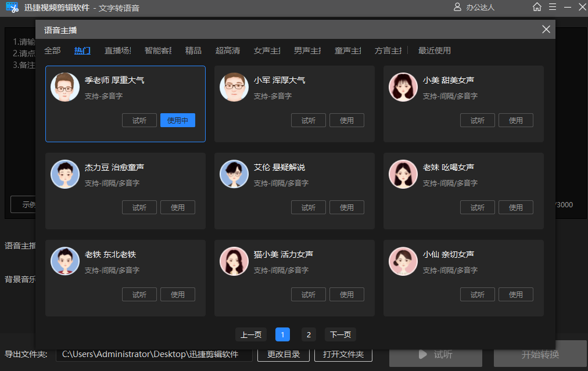Click 使用中 button for 季老师
Viewport: 588px width, 371px height.
pyautogui.click(x=178, y=120)
